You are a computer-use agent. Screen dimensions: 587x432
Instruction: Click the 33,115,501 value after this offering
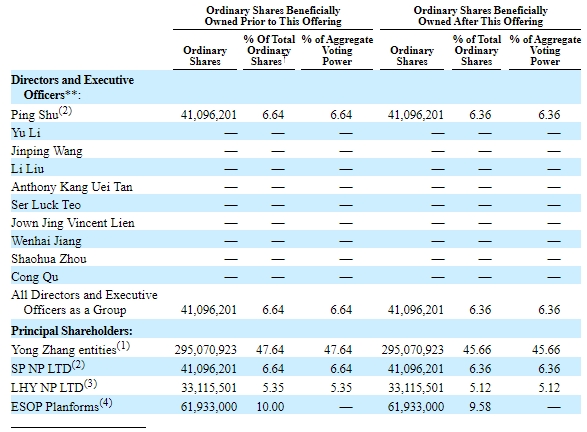[416, 387]
